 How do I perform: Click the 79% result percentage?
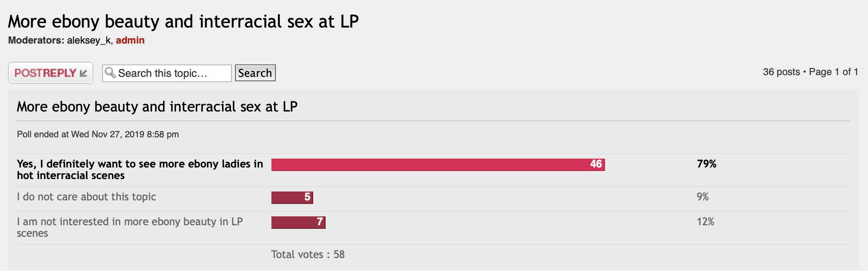706,164
